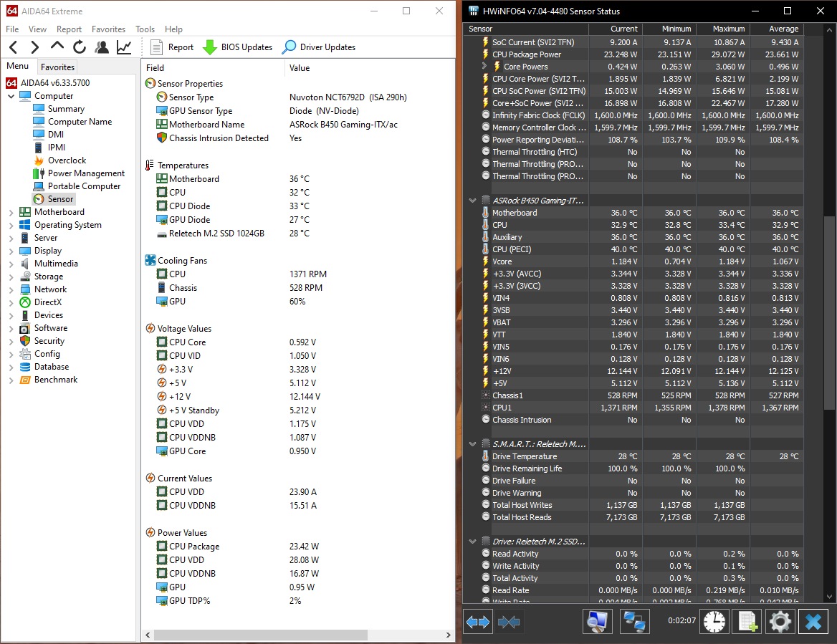
Task: Click the Drive Temperature row in HWiNFO
Action: tap(633, 456)
